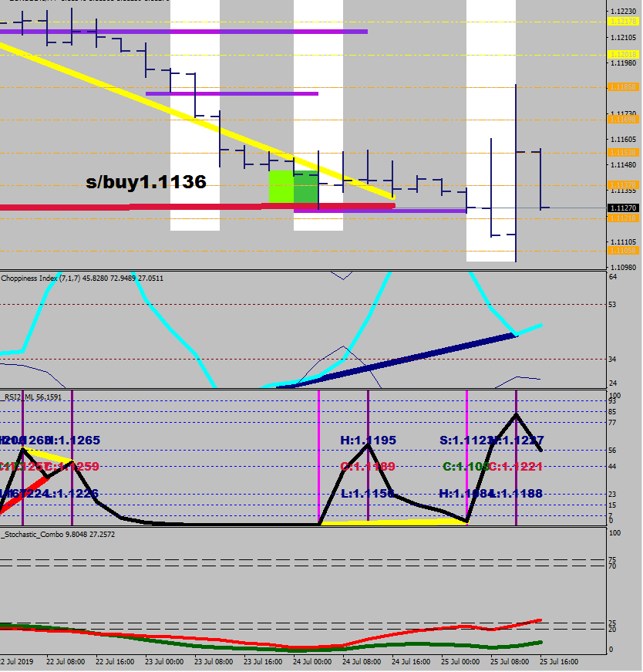Select the thick red horizontal support line

(x=154, y=207)
